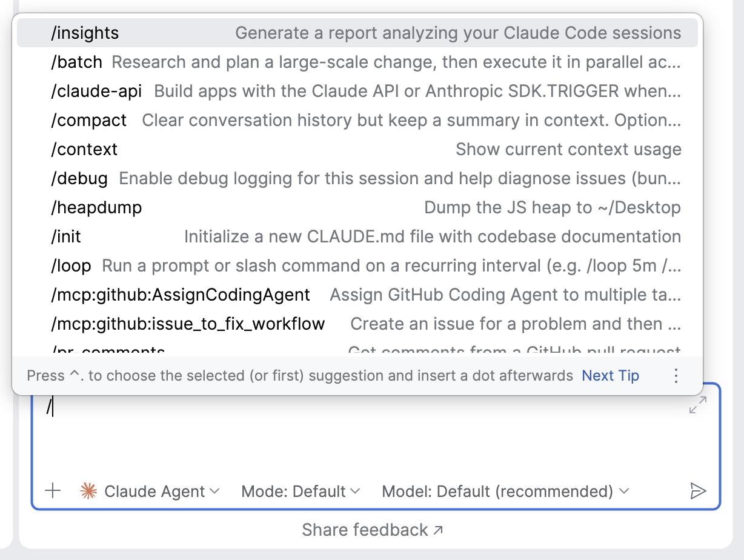744x560 pixels.
Task: Click the Next Tip link
Action: [610, 376]
